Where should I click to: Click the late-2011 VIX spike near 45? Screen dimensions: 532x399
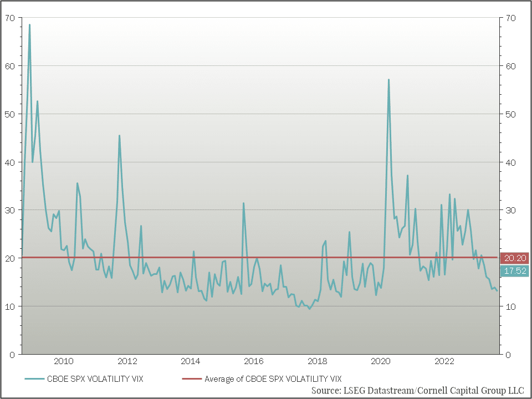click(119, 136)
